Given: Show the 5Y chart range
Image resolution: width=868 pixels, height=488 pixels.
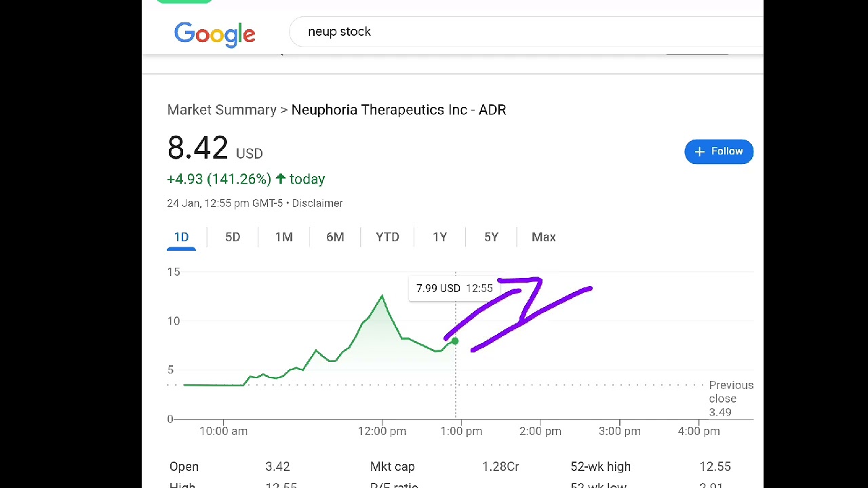Looking at the screenshot, I should [x=492, y=237].
